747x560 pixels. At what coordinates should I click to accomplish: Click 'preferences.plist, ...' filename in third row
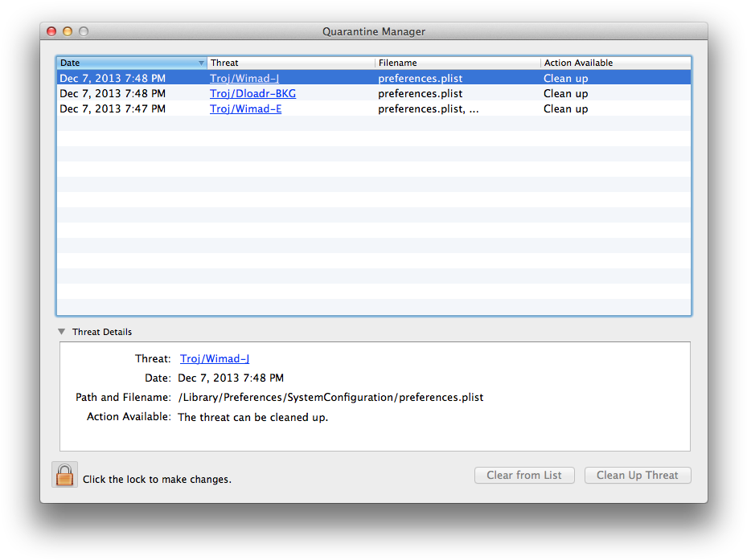tap(428, 109)
